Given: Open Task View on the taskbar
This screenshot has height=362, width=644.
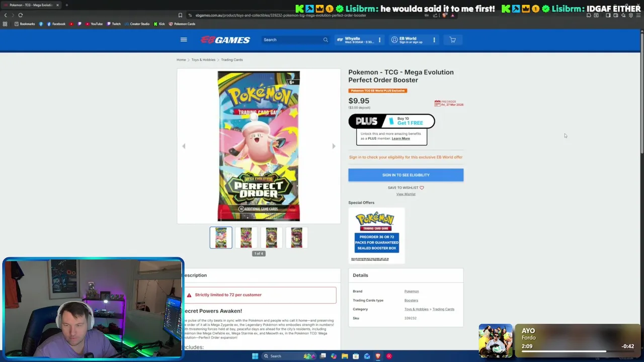Looking at the screenshot, I should [x=323, y=356].
